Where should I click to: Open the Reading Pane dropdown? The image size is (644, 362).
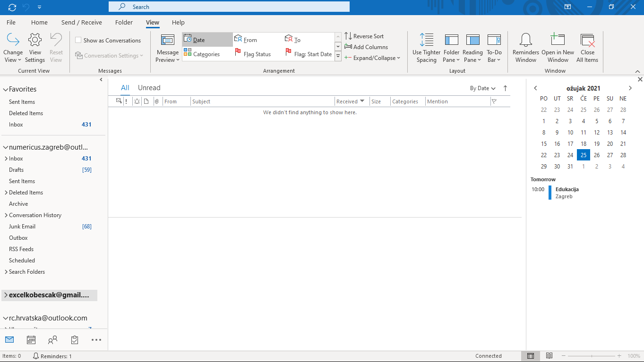[x=472, y=47]
